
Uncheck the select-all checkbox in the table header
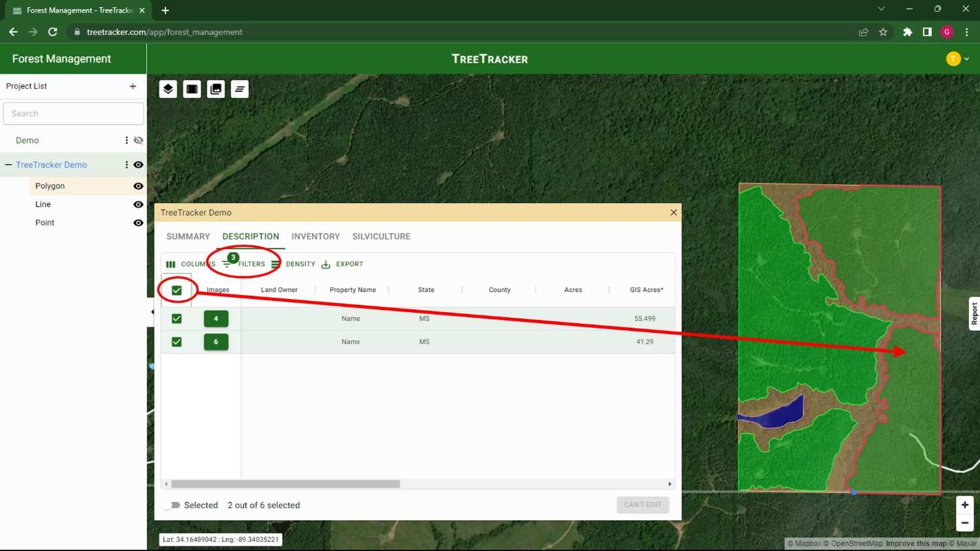point(176,289)
